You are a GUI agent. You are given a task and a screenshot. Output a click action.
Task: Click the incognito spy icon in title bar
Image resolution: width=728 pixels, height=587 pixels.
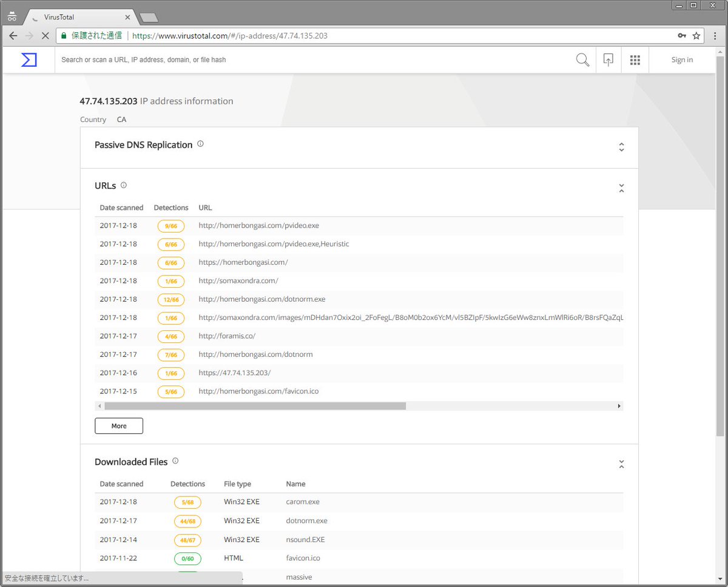(12, 16)
